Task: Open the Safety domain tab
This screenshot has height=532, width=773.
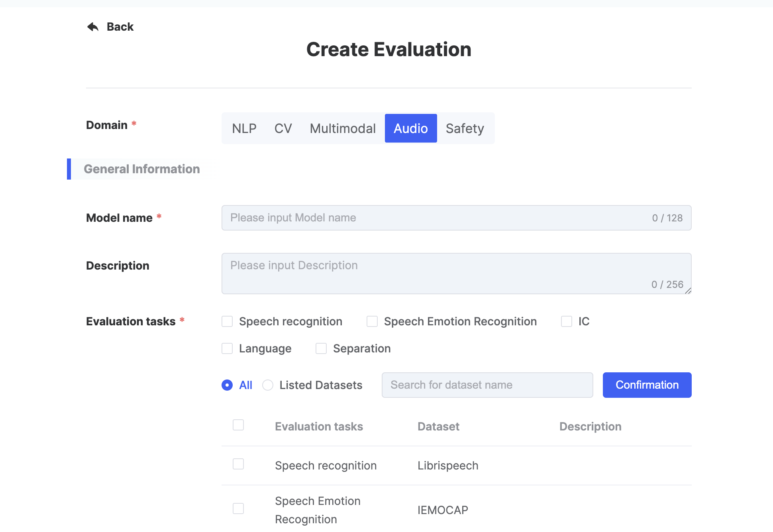Action: [x=465, y=128]
